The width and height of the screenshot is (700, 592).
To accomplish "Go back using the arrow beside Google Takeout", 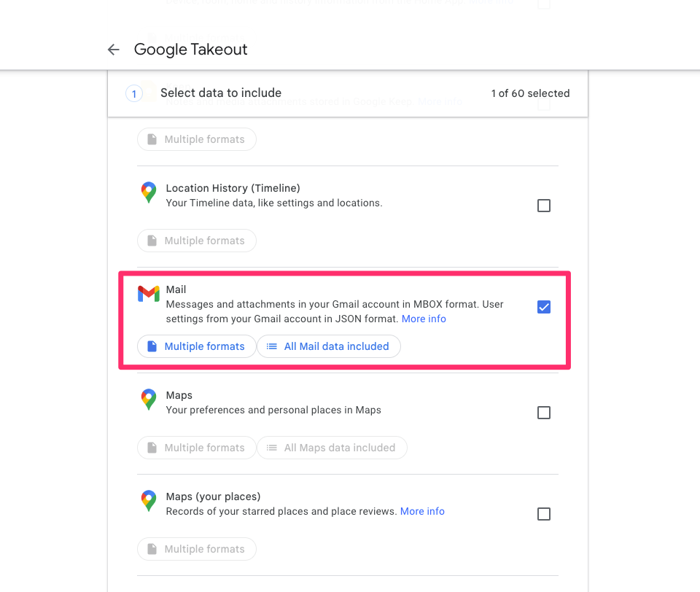I will (114, 50).
